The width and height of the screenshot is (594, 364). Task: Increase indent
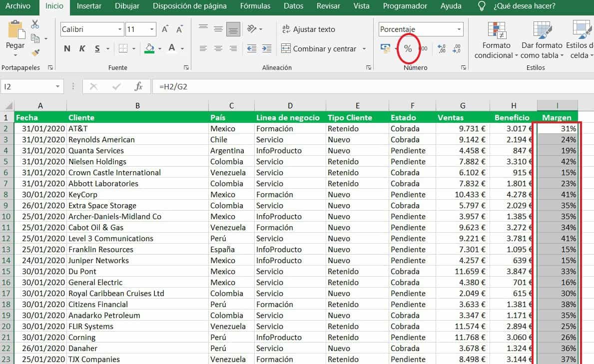pyautogui.click(x=267, y=48)
